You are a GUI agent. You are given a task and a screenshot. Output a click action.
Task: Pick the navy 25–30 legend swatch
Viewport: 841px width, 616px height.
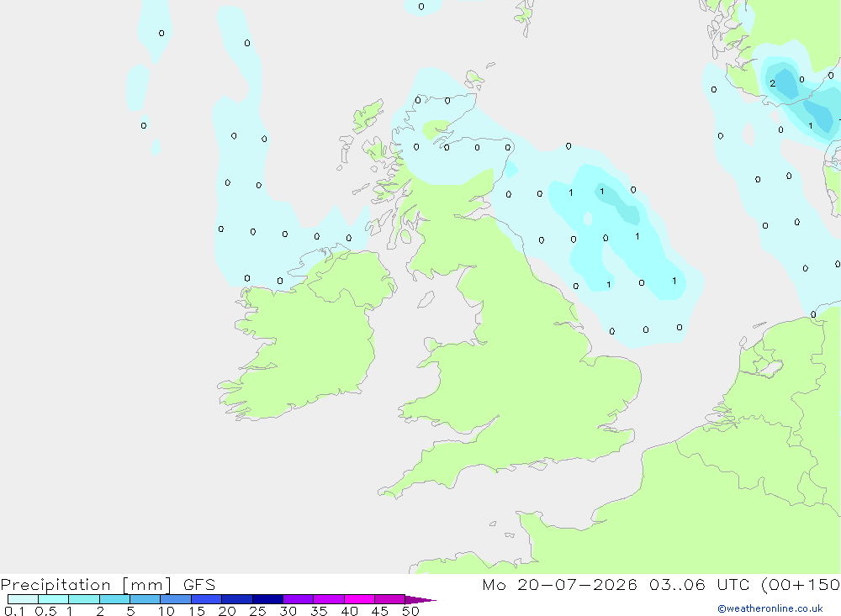pos(267,599)
